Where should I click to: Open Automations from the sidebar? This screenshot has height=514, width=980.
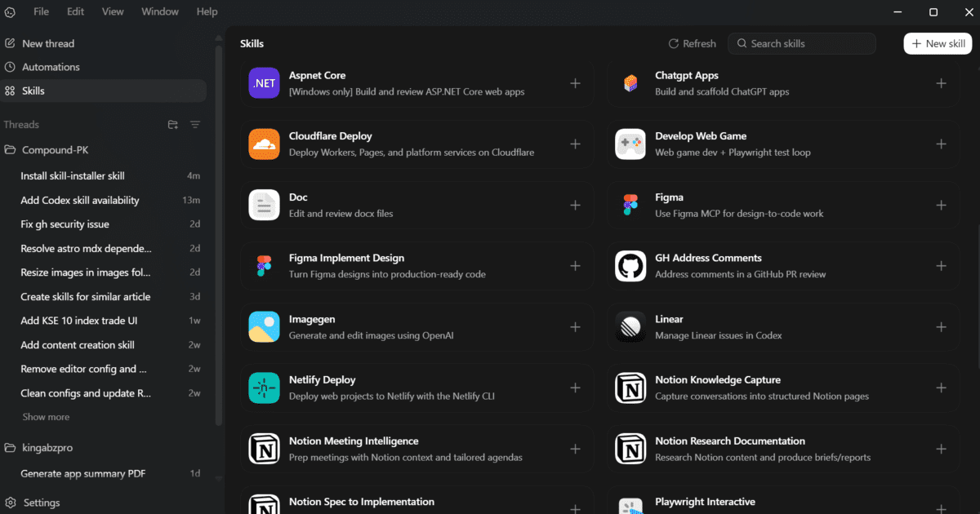tap(51, 67)
